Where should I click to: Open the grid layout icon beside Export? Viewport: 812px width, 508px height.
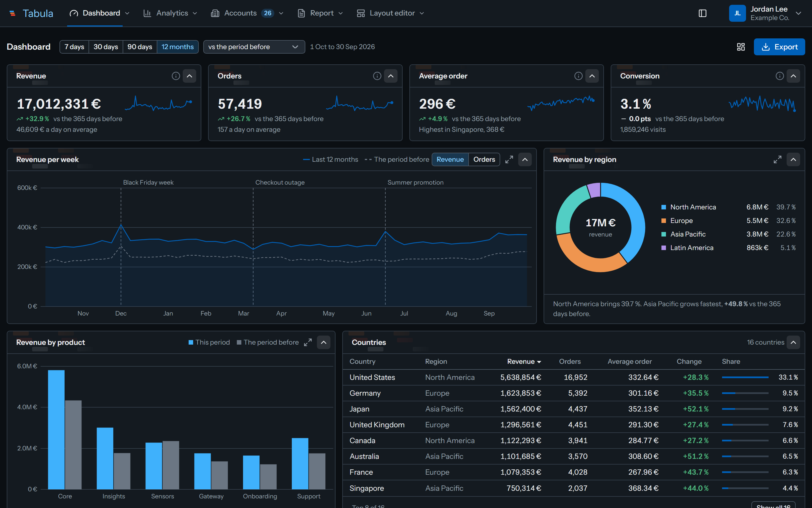pos(741,47)
